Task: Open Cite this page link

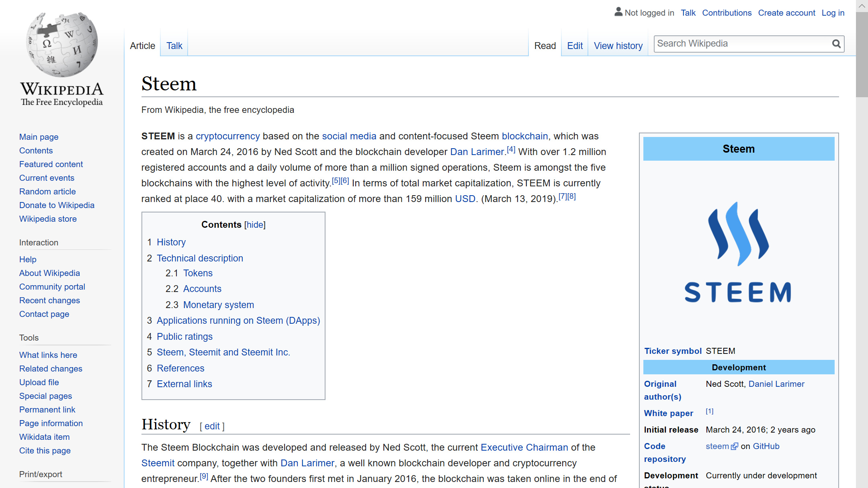Action: [x=45, y=451]
